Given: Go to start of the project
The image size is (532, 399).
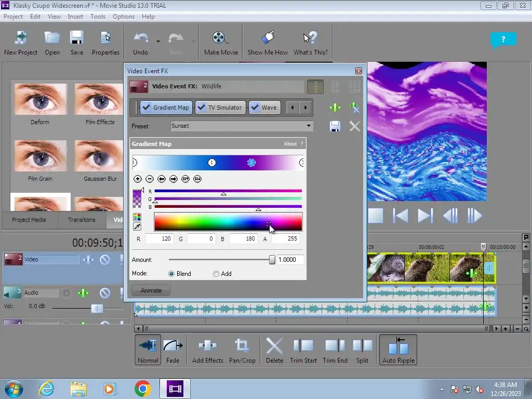Looking at the screenshot, I should (x=401, y=216).
